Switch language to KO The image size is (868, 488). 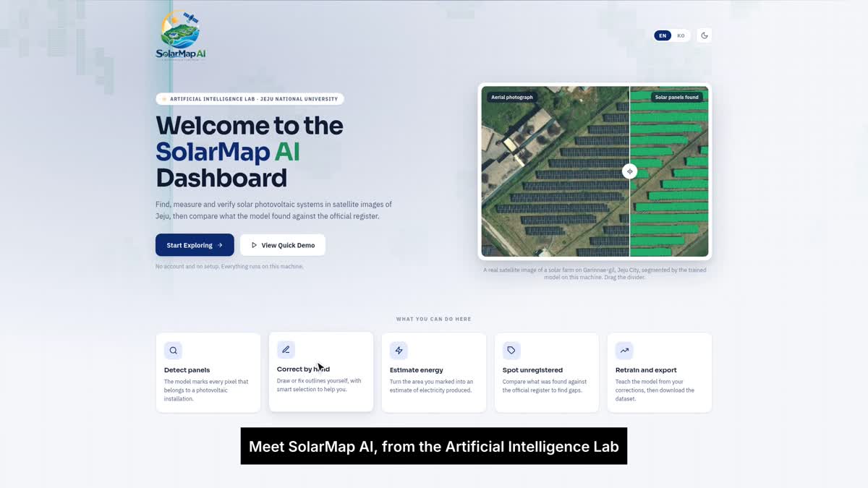[681, 35]
